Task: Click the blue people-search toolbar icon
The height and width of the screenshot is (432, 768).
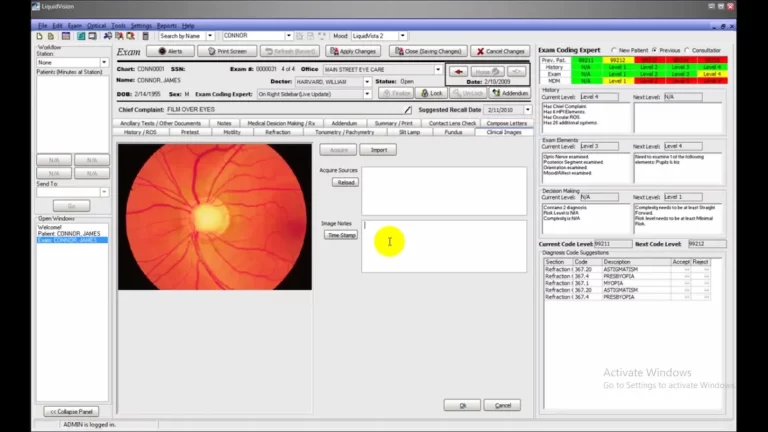Action: [x=108, y=36]
